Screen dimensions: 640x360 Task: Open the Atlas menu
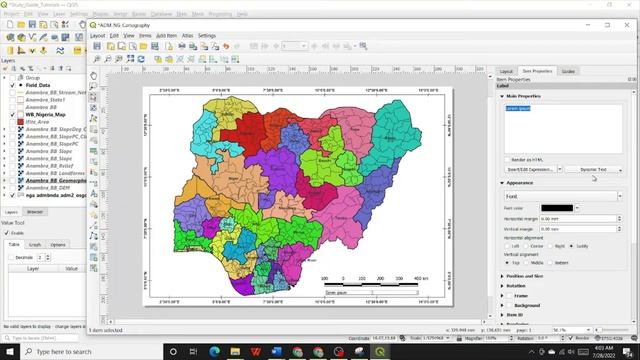pyautogui.click(x=187, y=36)
